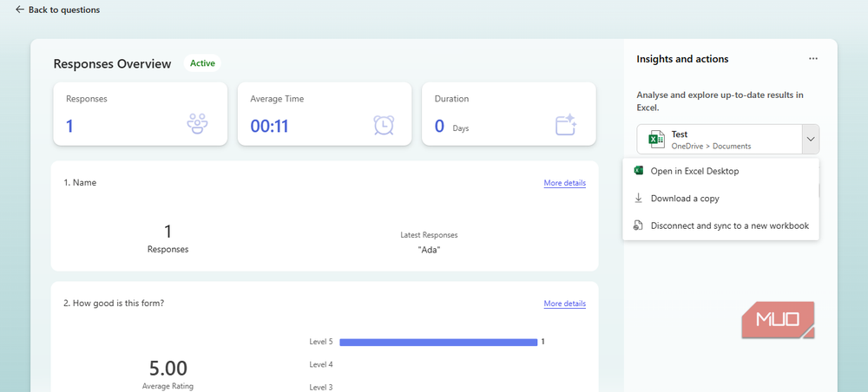Screen dimensions: 868x392
Task: Click the 00:11 average time value
Action: pyautogui.click(x=269, y=127)
